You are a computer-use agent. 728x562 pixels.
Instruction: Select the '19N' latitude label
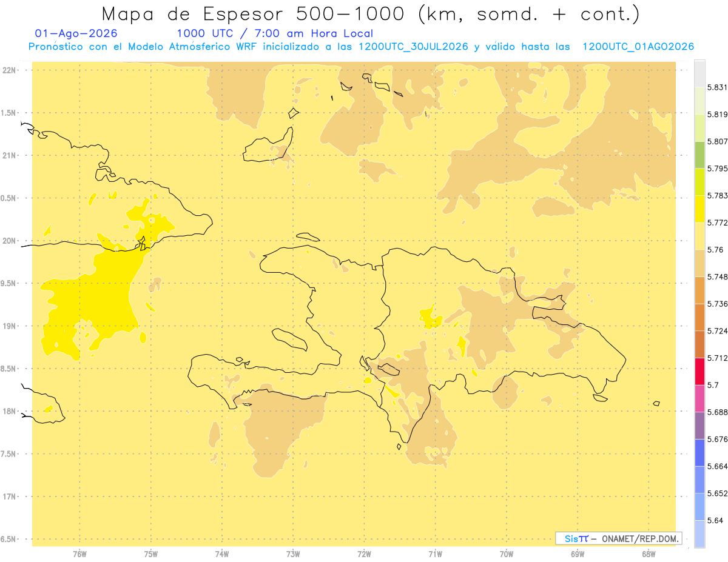(10, 326)
